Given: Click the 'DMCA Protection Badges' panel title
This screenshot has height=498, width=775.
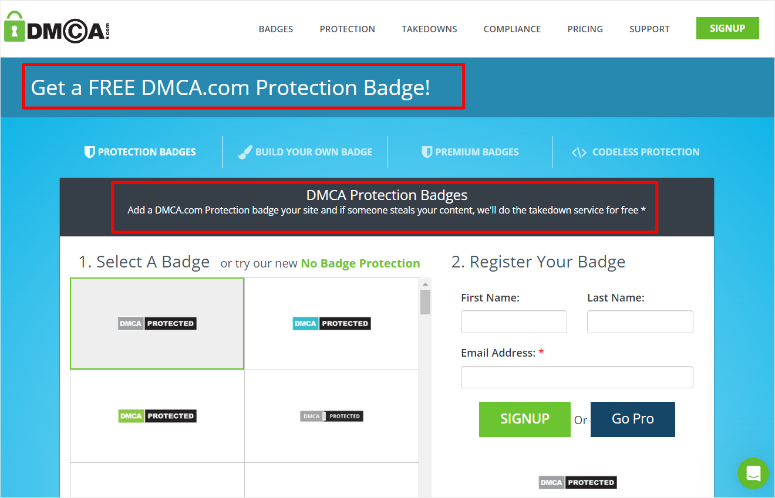Looking at the screenshot, I should click(x=387, y=195).
